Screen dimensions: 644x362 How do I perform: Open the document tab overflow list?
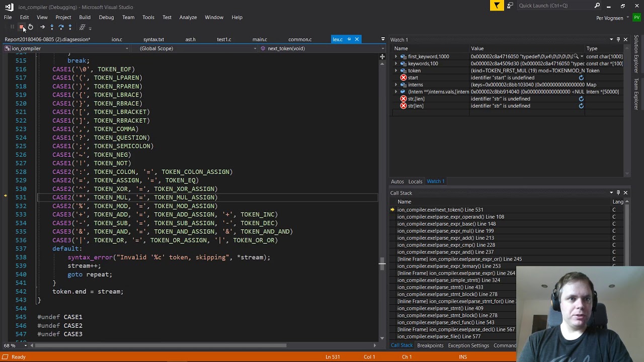click(x=383, y=39)
